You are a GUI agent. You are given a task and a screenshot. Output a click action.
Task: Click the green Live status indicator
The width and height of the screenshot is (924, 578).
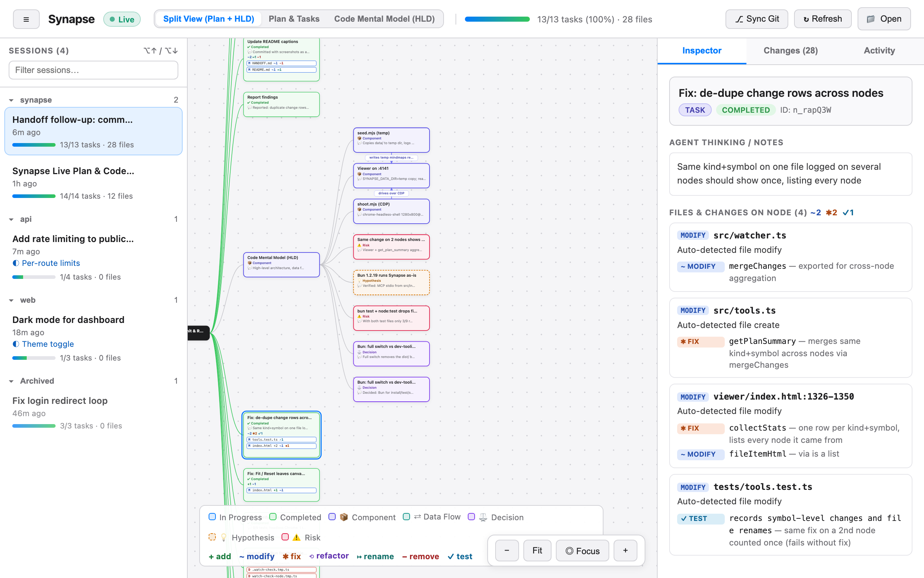(x=122, y=19)
